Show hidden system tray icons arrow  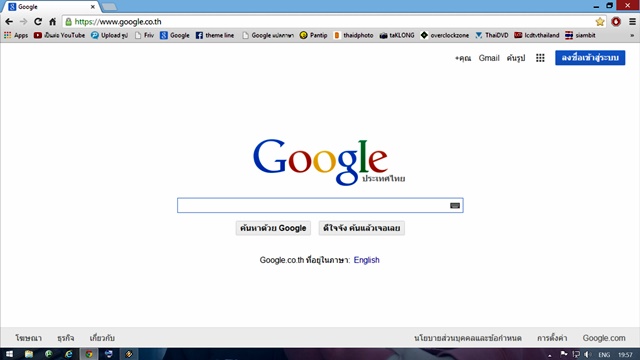click(x=549, y=355)
